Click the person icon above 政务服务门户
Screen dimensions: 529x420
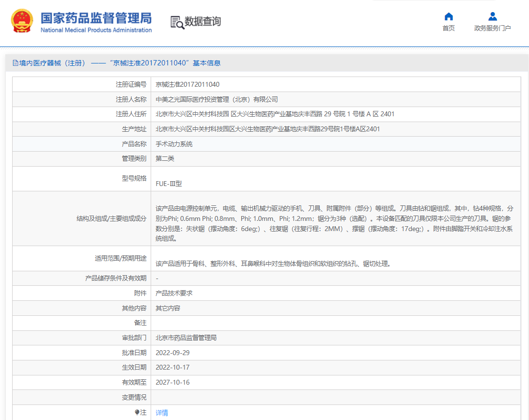point(493,16)
